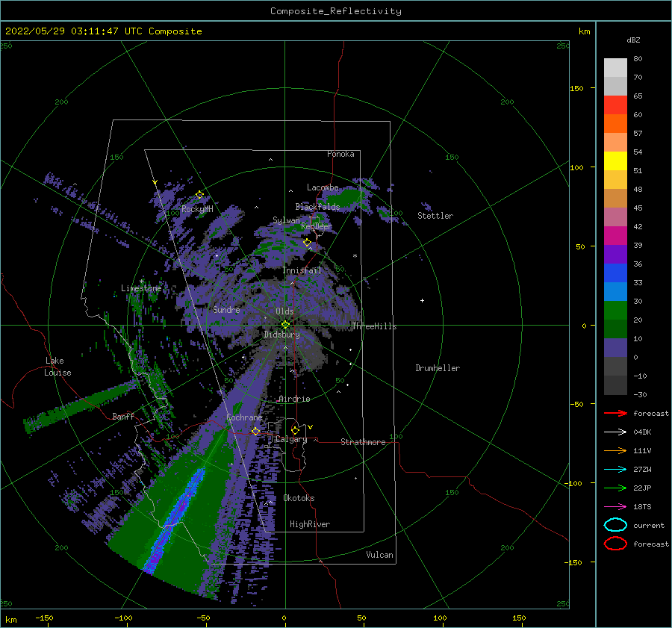Click the 2022/05/29 03:11:47 UTC timestamp
The width and height of the screenshot is (672, 628).
(x=103, y=31)
